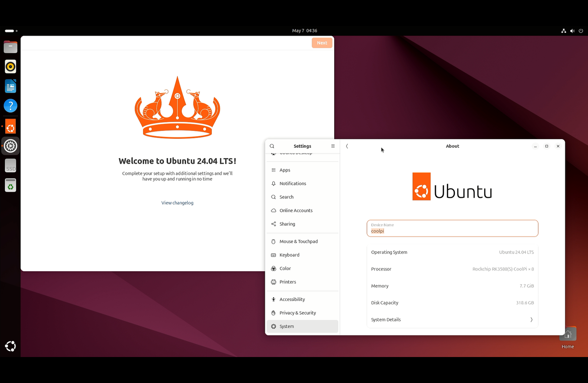The height and width of the screenshot is (383, 588).
Task: Open Privacy & Security settings
Action: [302, 313]
